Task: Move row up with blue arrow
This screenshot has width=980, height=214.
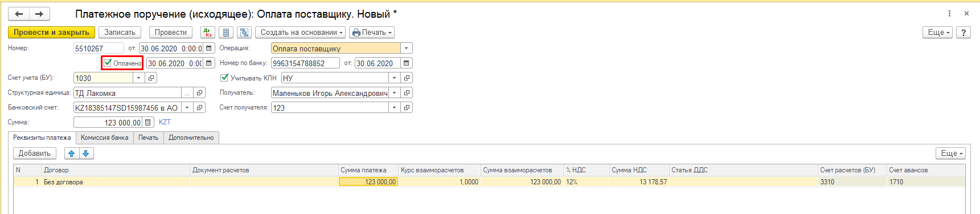Action: click(x=72, y=154)
